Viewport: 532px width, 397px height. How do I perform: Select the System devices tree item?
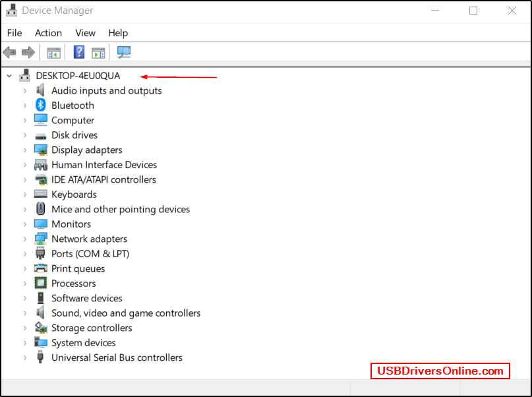pyautogui.click(x=84, y=343)
